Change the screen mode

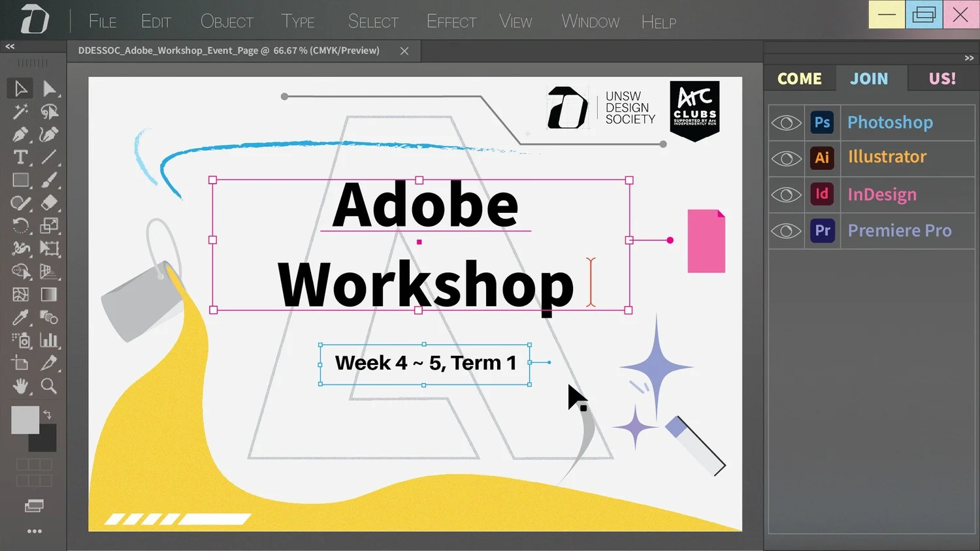[x=34, y=506]
